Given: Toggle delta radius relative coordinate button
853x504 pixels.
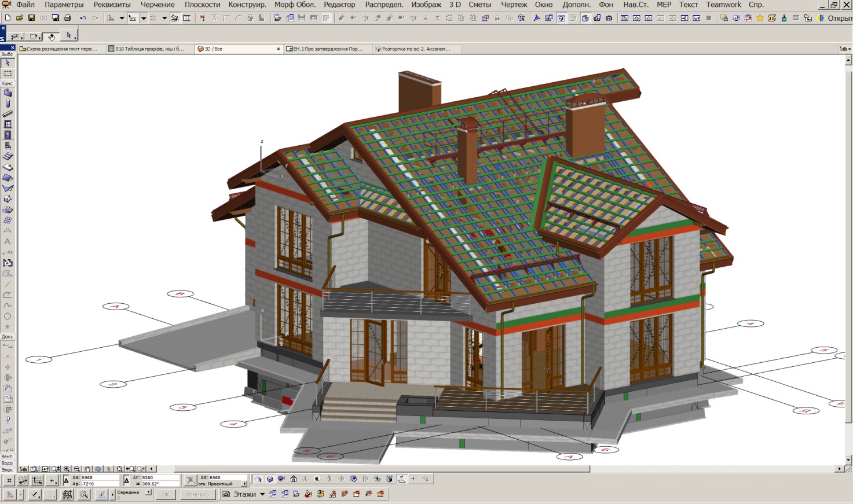Looking at the screenshot, I should pyautogui.click(x=126, y=481).
